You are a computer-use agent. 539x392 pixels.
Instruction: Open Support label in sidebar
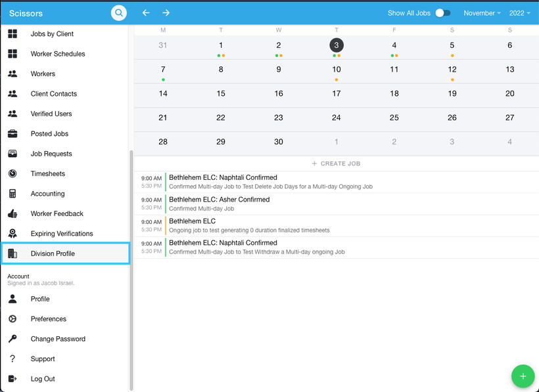(43, 359)
